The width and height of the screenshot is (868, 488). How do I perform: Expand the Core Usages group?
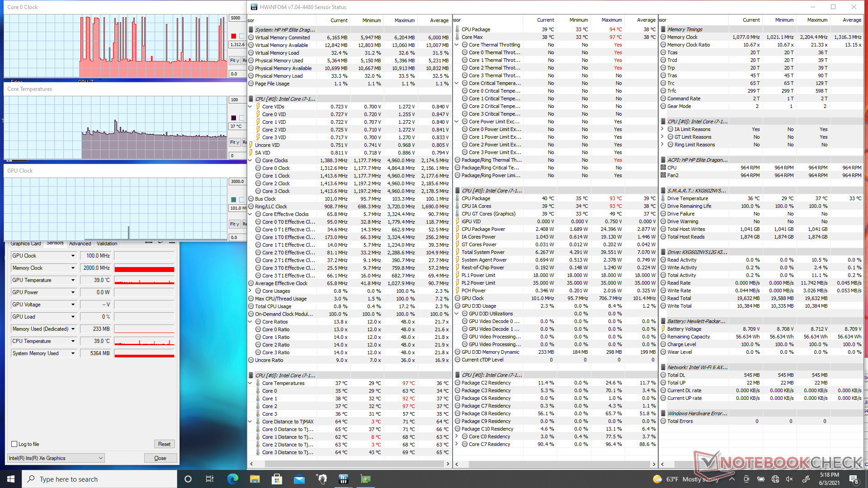click(x=250, y=291)
